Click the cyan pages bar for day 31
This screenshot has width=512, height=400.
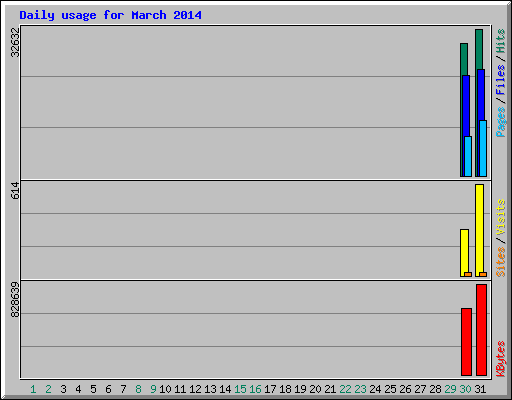click(x=483, y=148)
